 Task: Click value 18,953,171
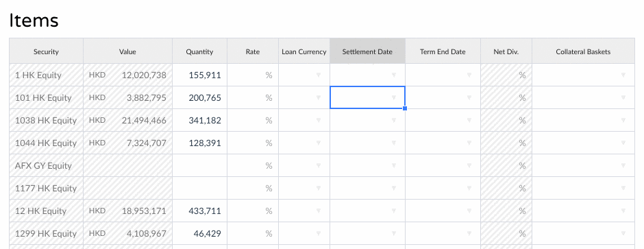click(144, 211)
